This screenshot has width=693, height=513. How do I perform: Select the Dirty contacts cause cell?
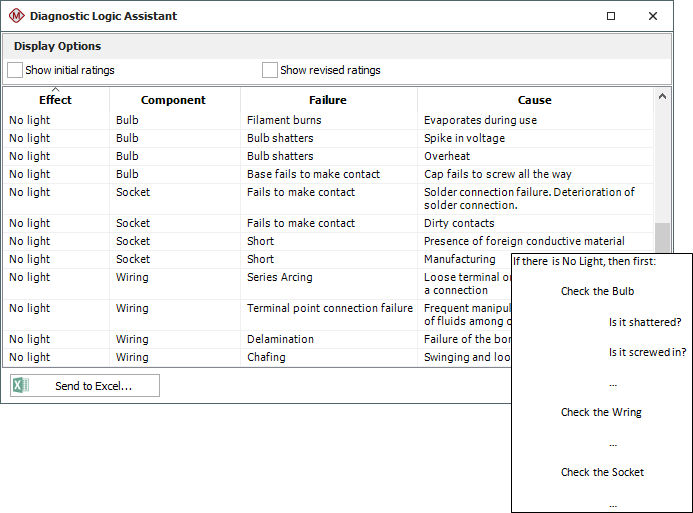pos(459,223)
